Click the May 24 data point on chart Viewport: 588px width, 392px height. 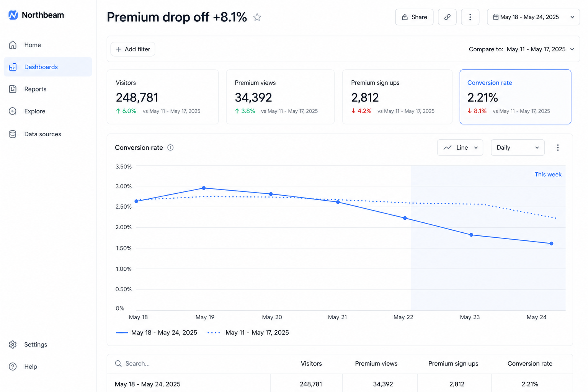click(551, 243)
